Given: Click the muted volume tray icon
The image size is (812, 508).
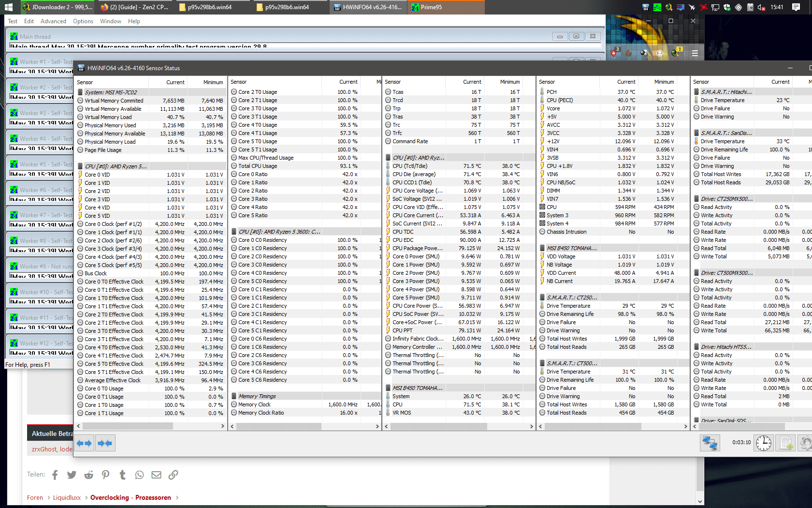Looking at the screenshot, I should click(762, 7).
